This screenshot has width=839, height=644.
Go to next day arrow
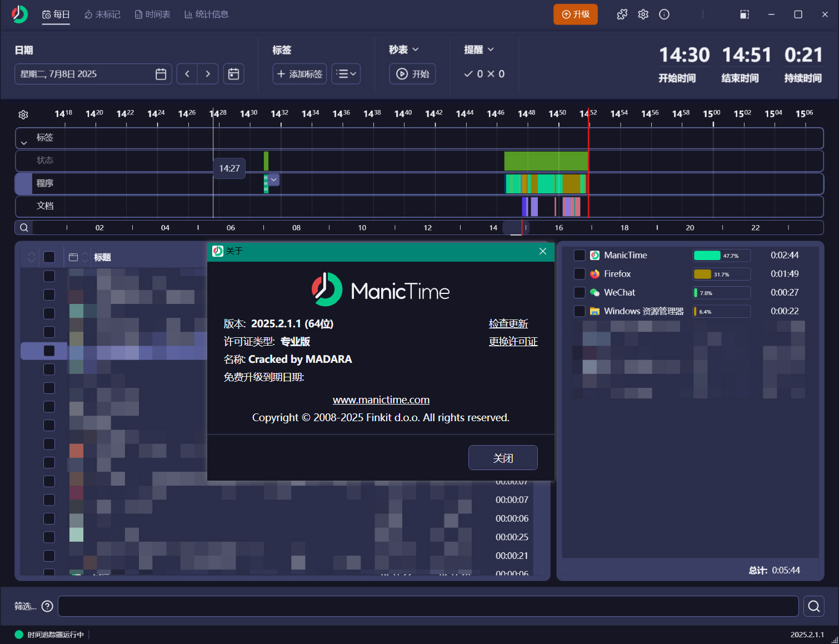(208, 74)
